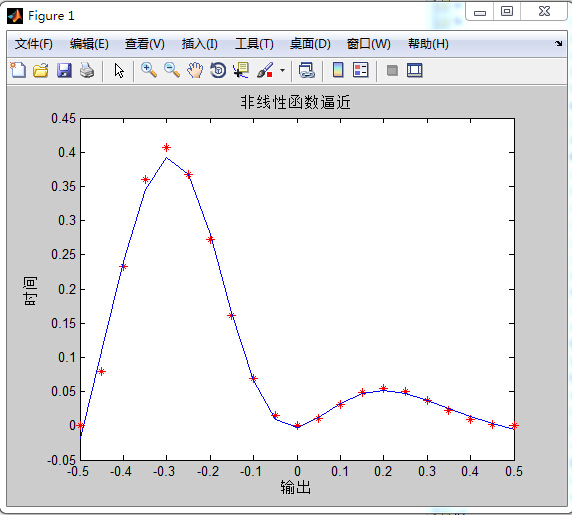Viewport: 572px width, 515px height.
Task: Open the 工具(T) menu
Action: click(x=254, y=44)
